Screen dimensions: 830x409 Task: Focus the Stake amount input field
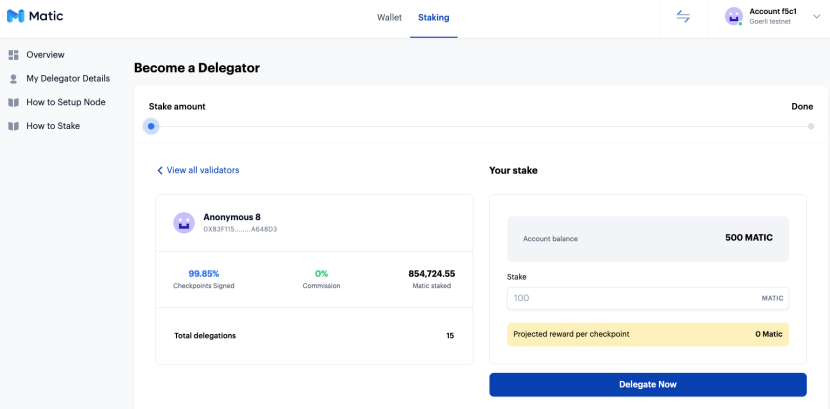(648, 298)
